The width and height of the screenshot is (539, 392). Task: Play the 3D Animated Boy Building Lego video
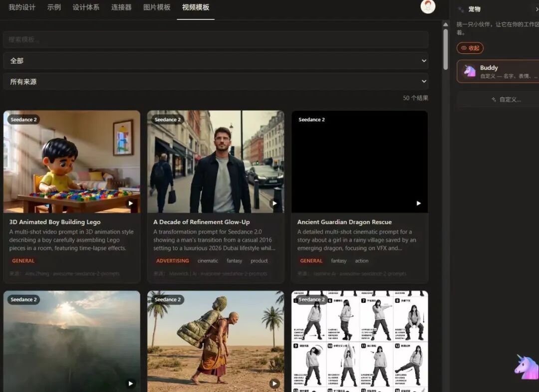131,203
